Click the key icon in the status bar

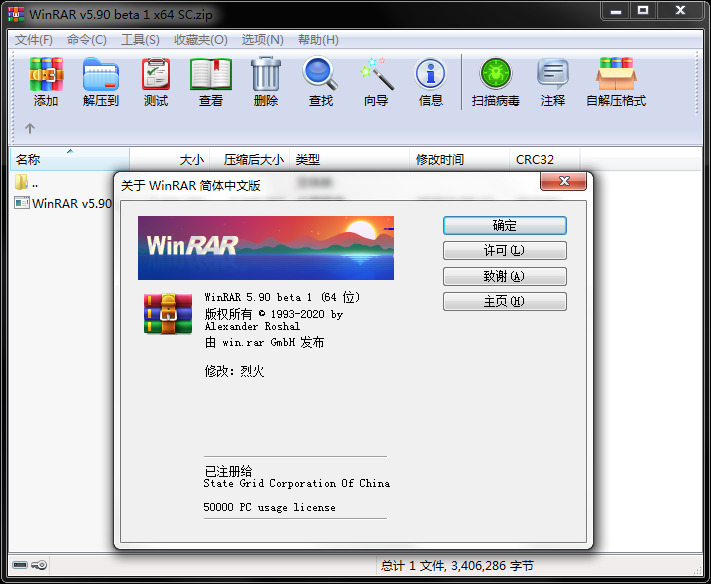click(39, 565)
